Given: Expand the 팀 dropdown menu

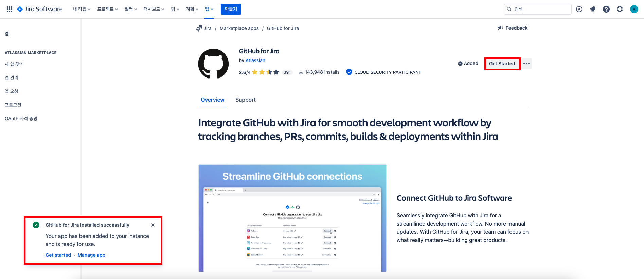Looking at the screenshot, I should pos(175,9).
